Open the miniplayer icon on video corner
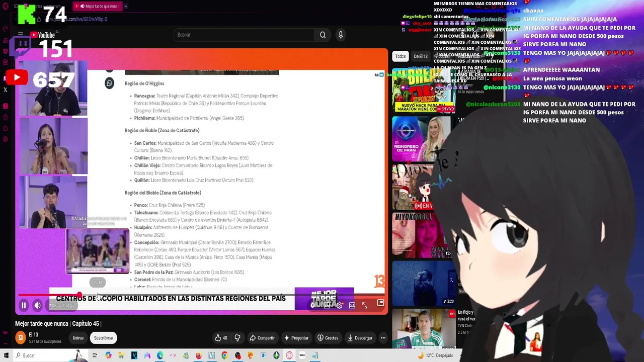 [x=380, y=303]
